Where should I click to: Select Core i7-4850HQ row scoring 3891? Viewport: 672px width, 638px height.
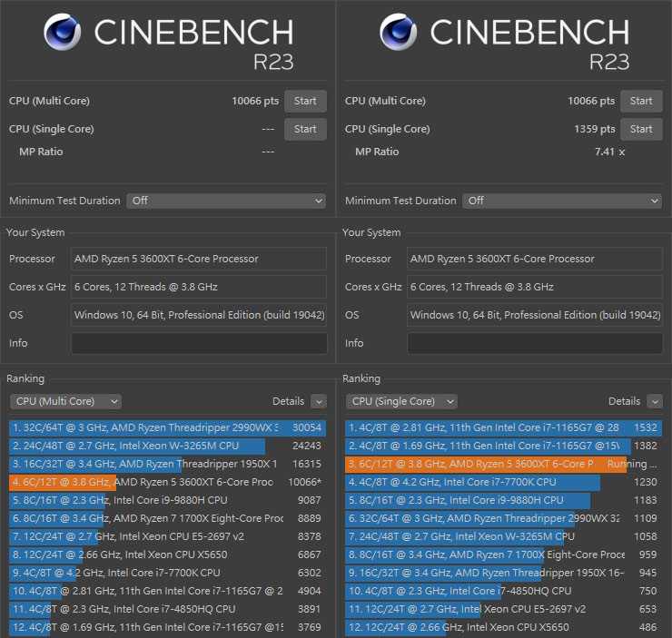coord(167,609)
